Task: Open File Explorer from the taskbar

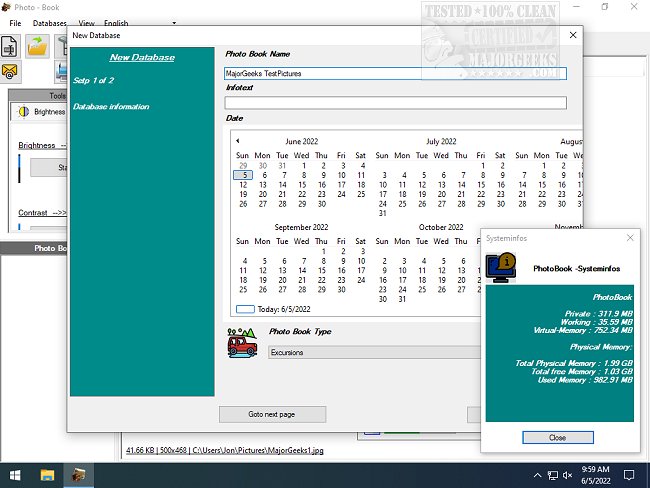Action: point(47,475)
